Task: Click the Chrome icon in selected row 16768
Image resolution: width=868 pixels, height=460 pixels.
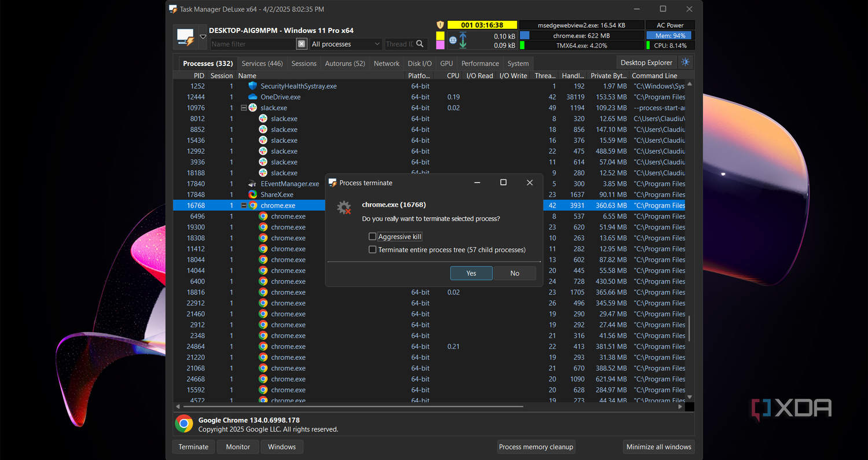Action: [253, 205]
